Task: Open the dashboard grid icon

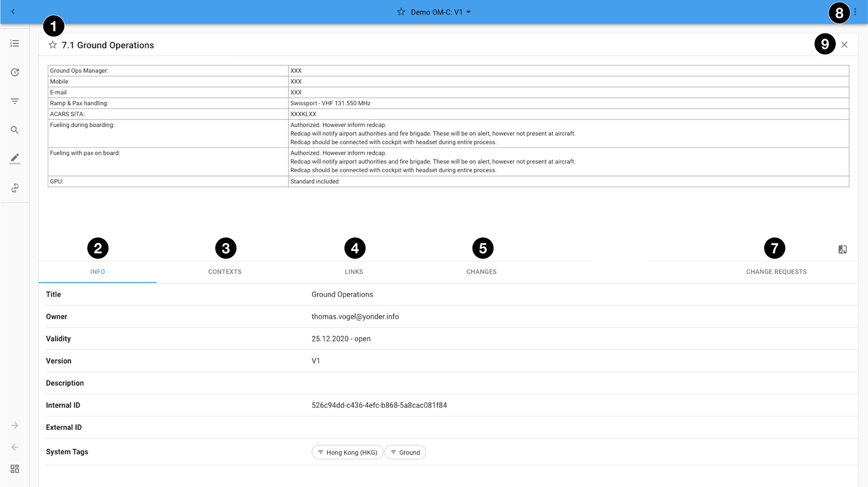Action: point(15,469)
